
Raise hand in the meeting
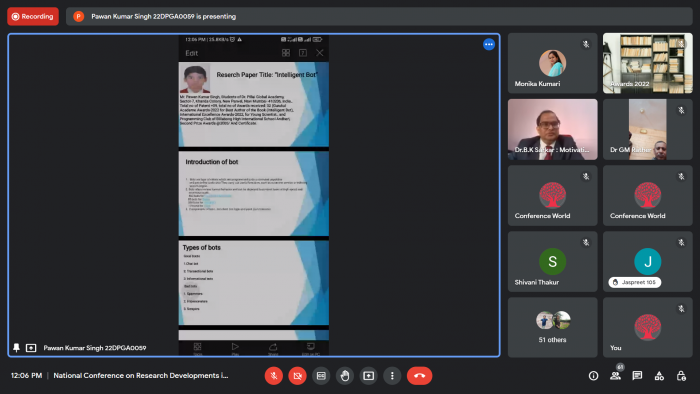[x=345, y=376]
